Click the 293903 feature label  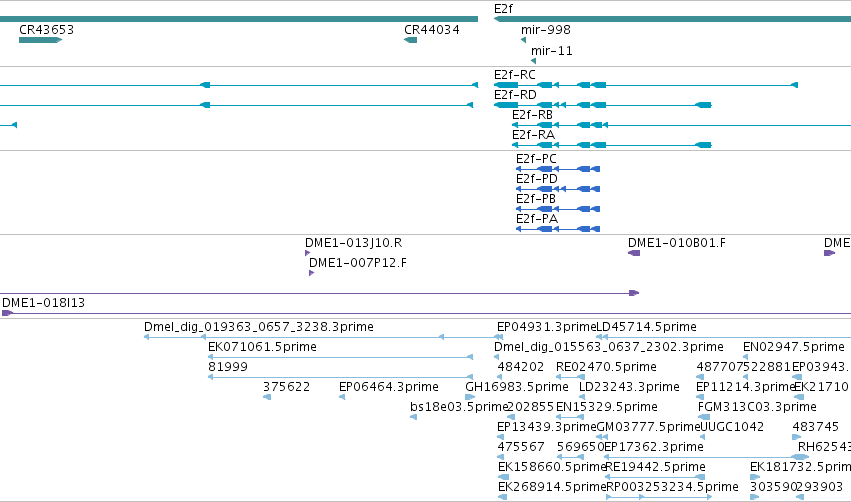[820, 487]
